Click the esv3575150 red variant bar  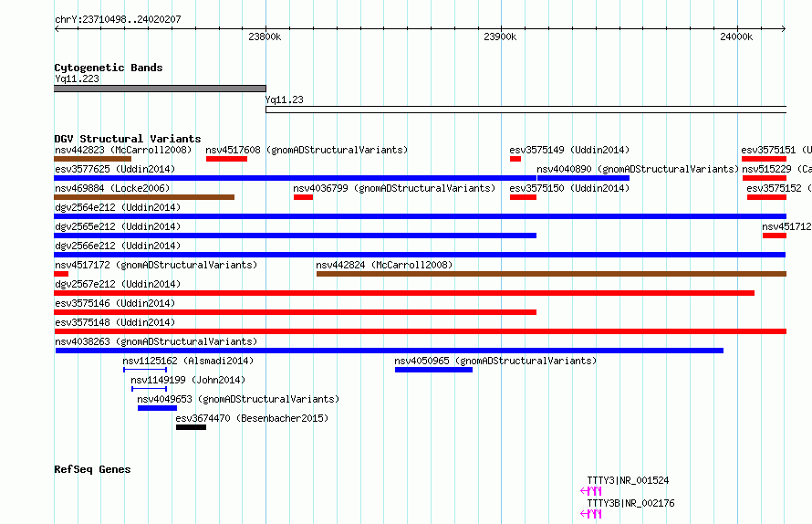click(523, 197)
